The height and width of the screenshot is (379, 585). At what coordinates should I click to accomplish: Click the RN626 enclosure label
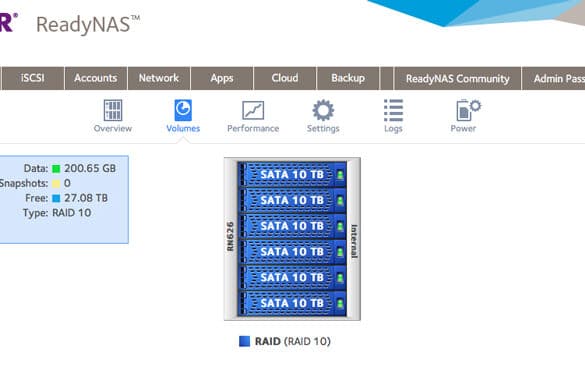[230, 237]
